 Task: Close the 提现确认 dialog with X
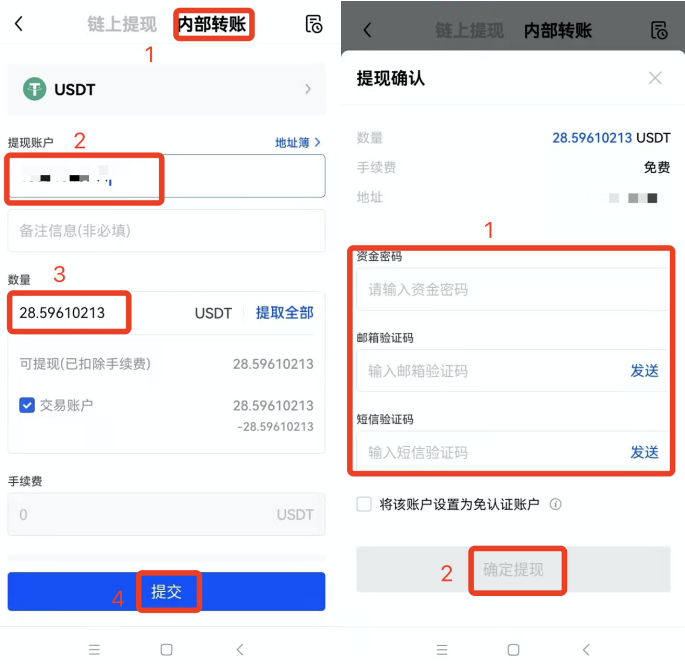[x=655, y=78]
